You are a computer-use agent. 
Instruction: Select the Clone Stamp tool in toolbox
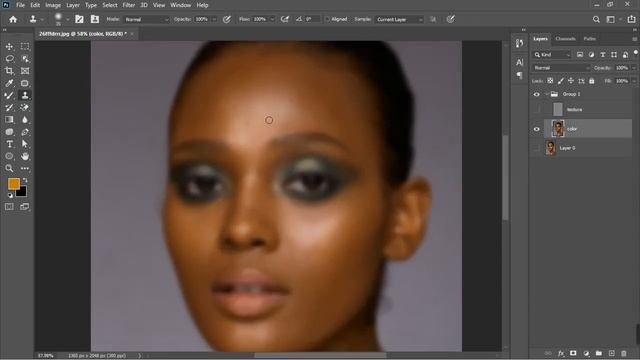coord(25,96)
